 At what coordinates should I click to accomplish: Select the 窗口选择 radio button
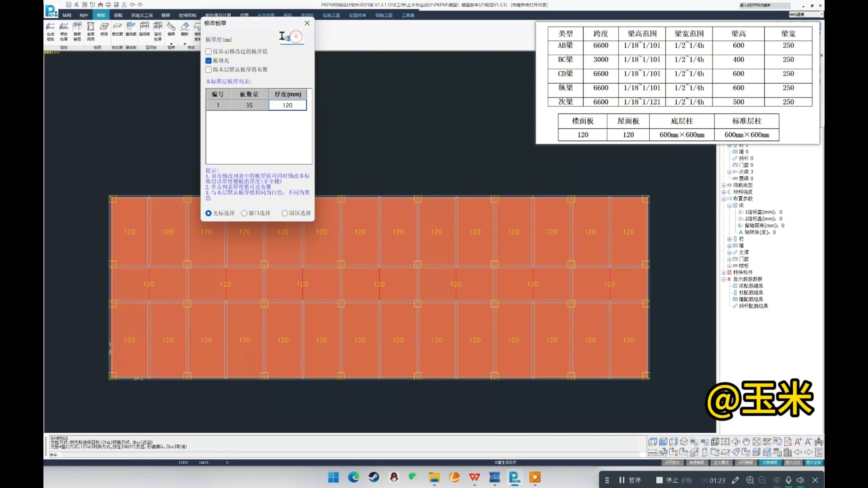[244, 213]
